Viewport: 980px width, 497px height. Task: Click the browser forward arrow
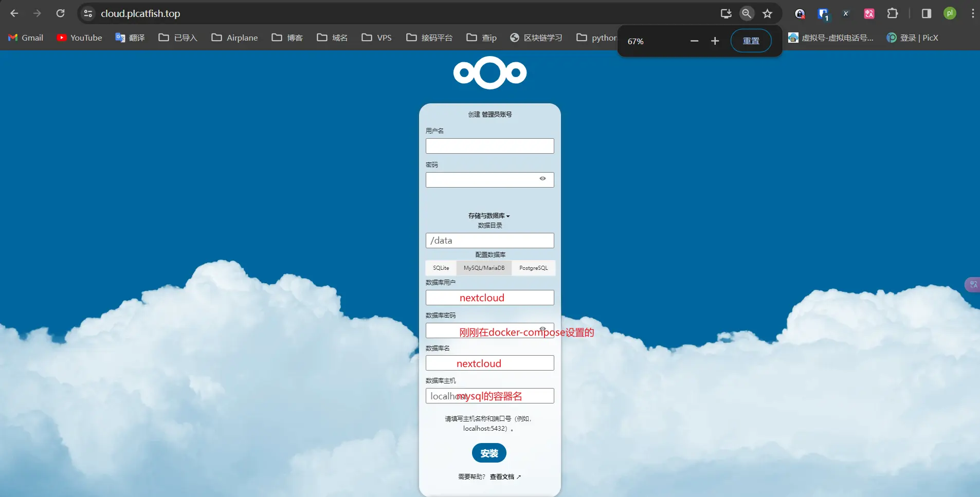(37, 13)
